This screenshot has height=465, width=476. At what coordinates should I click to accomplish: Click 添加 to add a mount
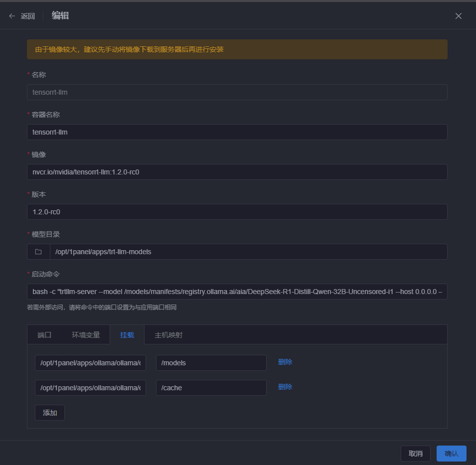pos(50,413)
